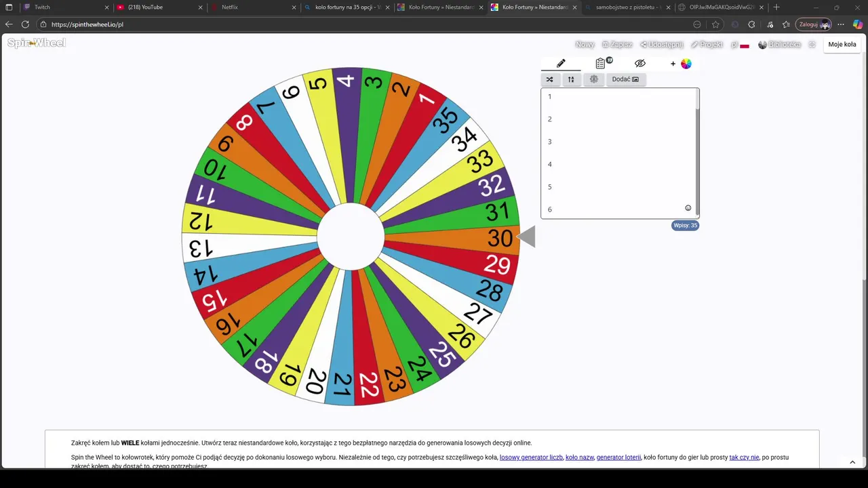
Task: Click the SpinWheel logo
Action: (x=37, y=43)
